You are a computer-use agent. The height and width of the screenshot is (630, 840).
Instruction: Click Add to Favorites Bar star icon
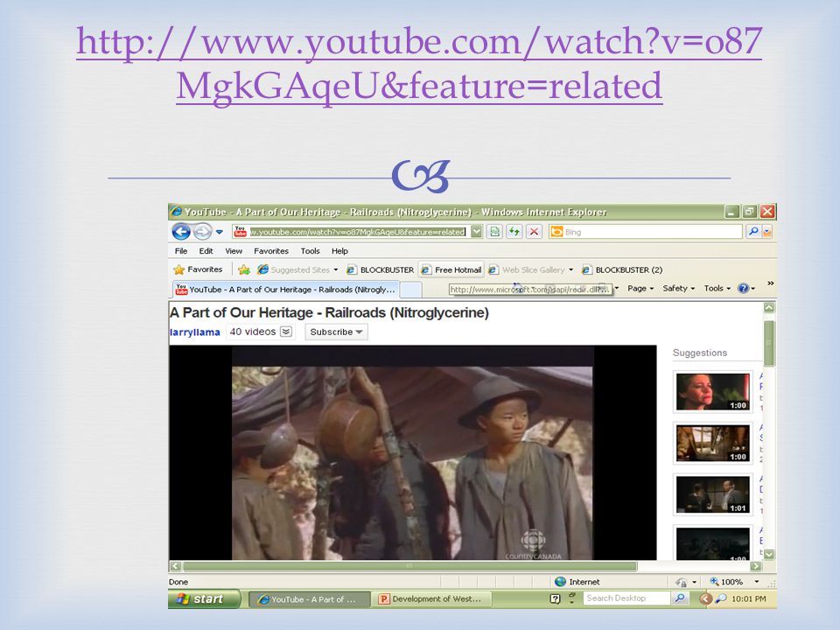(x=244, y=269)
